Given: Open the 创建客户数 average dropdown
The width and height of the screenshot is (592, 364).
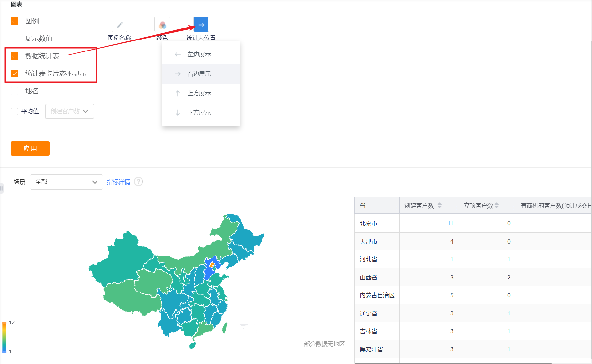Looking at the screenshot, I should pyautogui.click(x=70, y=111).
